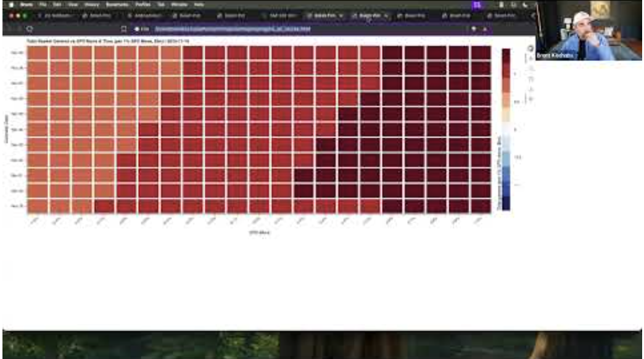
Task: Click the bookmark icon beside address bar
Action: [123, 28]
